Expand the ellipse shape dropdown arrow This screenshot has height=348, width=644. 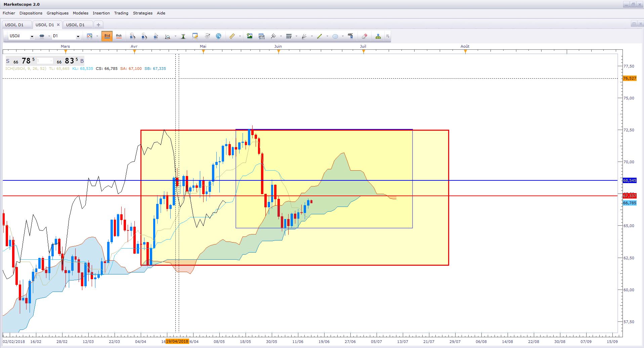tap(343, 36)
